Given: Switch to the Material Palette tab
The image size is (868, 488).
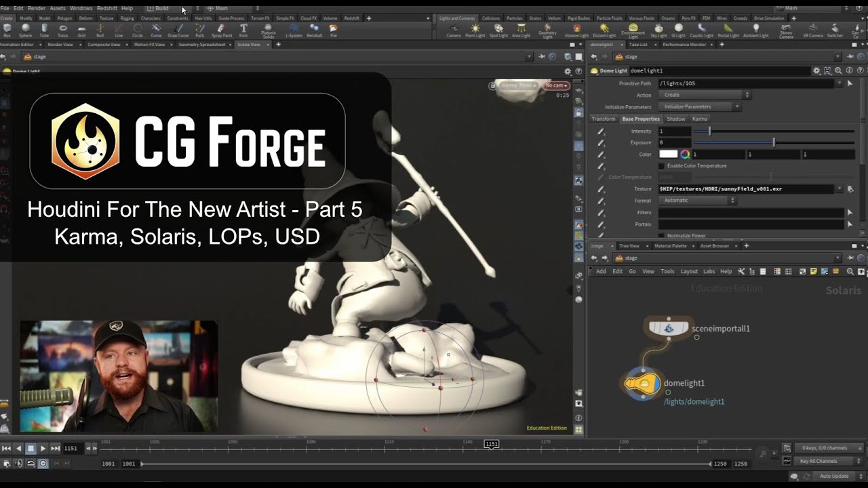Looking at the screenshot, I should 670,246.
